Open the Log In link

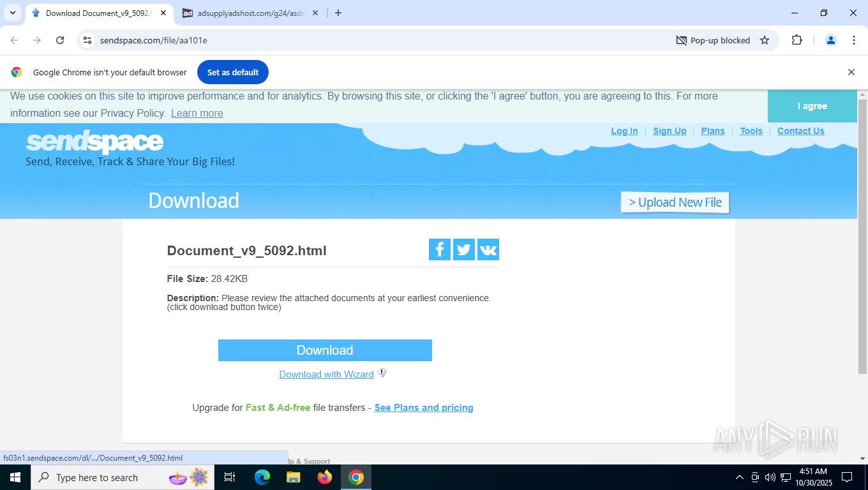[x=624, y=131]
